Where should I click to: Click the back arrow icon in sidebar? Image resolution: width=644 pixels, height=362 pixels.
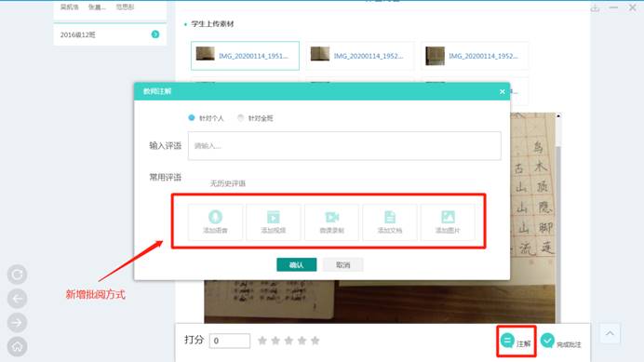[x=18, y=299]
